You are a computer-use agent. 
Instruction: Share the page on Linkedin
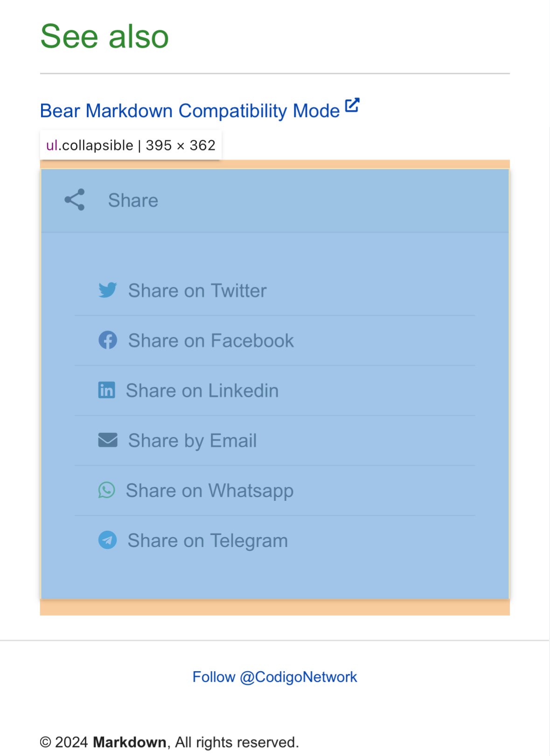click(x=202, y=390)
